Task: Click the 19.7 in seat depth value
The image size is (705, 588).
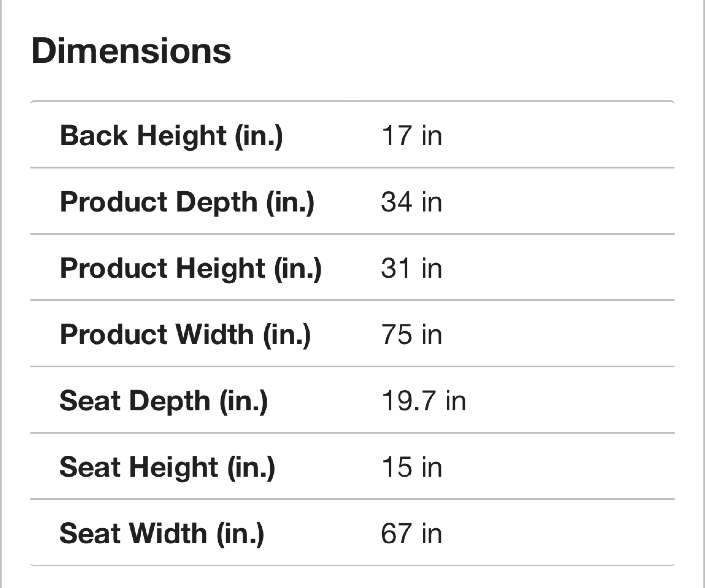Action: (423, 401)
